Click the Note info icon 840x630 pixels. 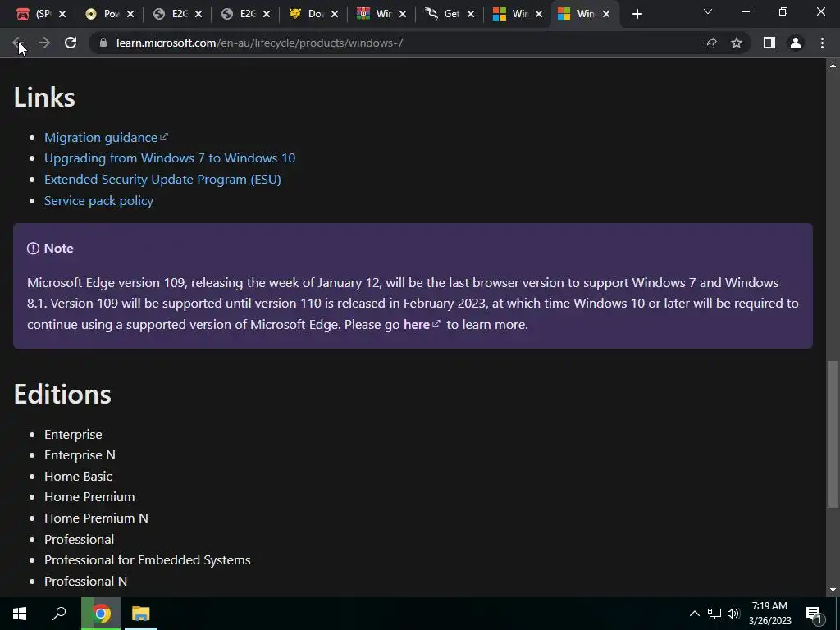tap(33, 248)
